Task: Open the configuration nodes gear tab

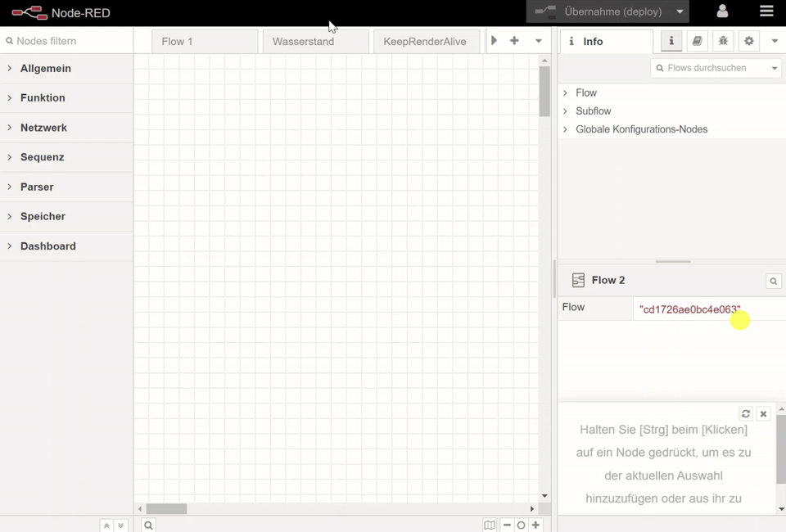Action: click(x=748, y=41)
